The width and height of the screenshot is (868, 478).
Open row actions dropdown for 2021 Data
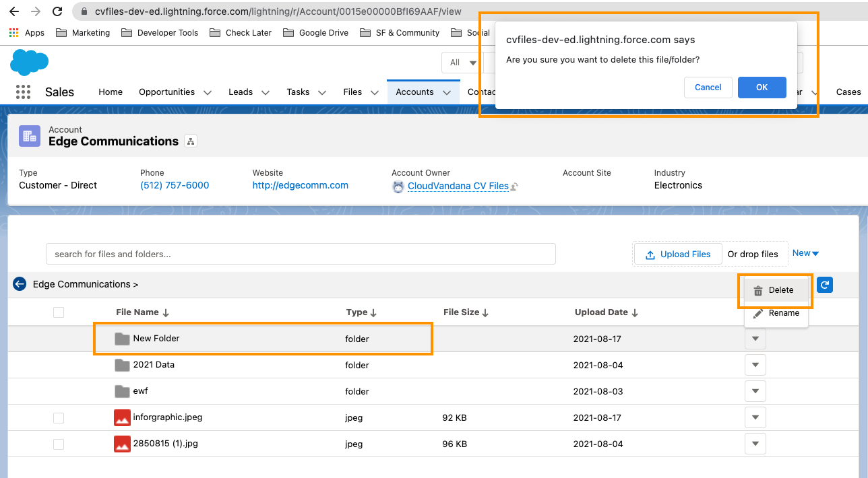pyautogui.click(x=755, y=365)
